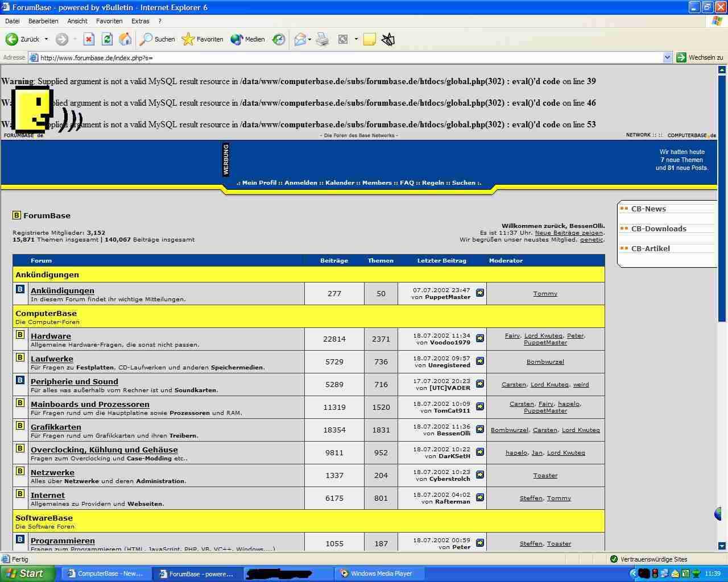
Task: Click the Wechseln zu go button
Action: click(x=700, y=57)
